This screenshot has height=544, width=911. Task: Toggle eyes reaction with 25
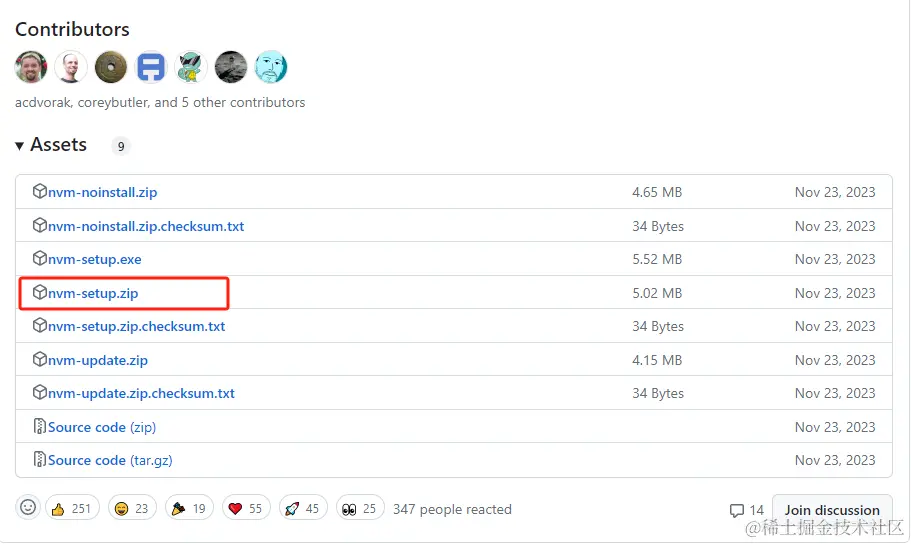pyautogui.click(x=360, y=509)
